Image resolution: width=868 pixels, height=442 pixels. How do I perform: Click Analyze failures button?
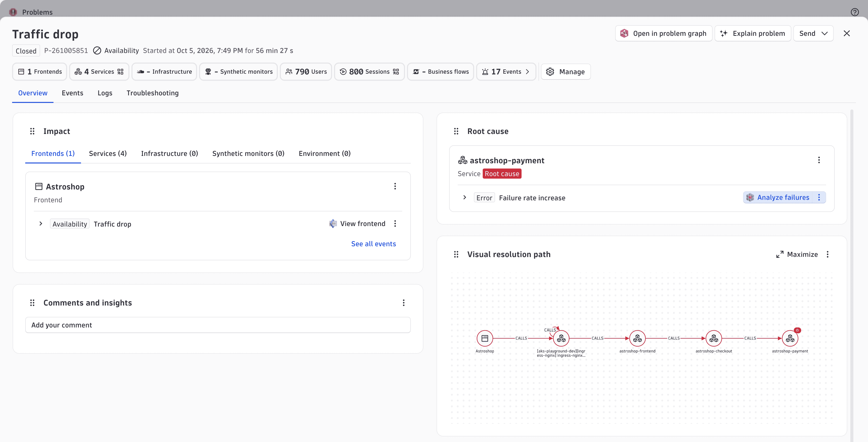coord(778,198)
